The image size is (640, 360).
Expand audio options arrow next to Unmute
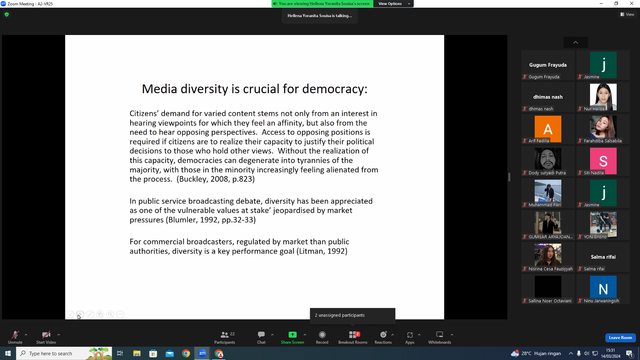[26, 335]
